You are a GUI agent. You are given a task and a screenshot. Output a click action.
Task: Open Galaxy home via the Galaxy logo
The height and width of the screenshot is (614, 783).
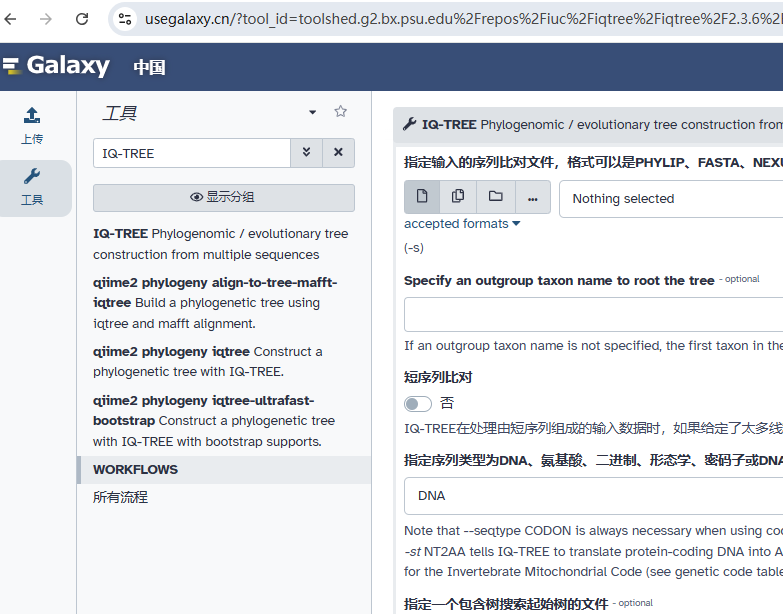(56, 65)
